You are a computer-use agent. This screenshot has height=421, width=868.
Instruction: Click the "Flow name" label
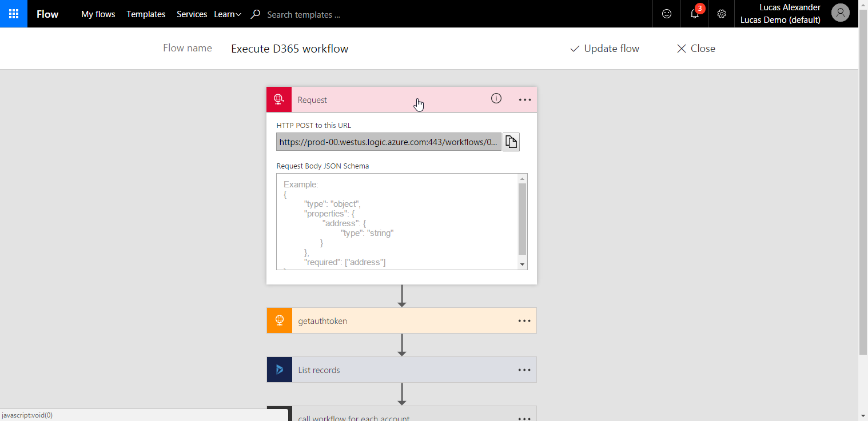(x=188, y=48)
